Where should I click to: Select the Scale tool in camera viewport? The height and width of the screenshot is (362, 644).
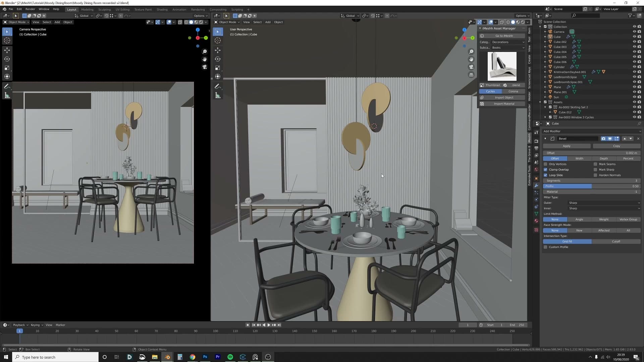pyautogui.click(x=7, y=68)
